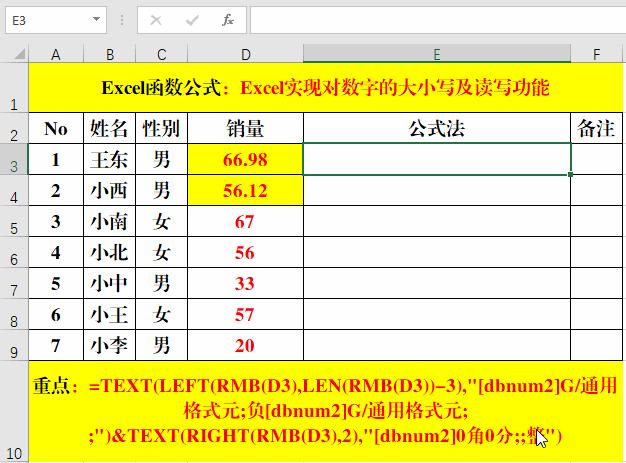Click the Insert Function fx icon
Viewport: 626px width, 463px height.
[228, 20]
